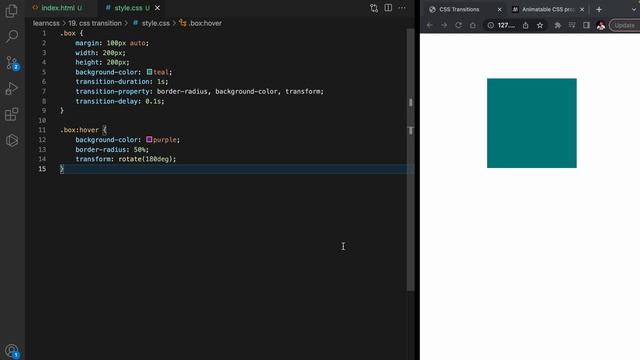Click the open changes icon in editor toolbar
Viewport: 640px width, 360px height.
374,8
